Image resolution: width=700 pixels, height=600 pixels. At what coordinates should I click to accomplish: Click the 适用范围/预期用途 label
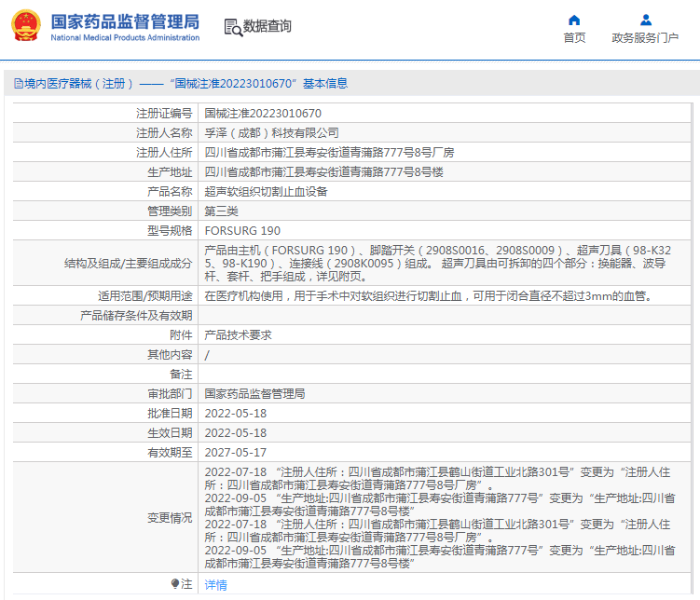(x=145, y=296)
